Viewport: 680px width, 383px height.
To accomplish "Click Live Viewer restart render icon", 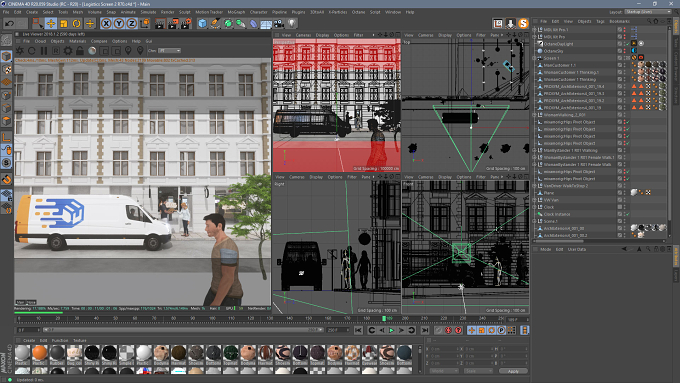I will coord(32,51).
